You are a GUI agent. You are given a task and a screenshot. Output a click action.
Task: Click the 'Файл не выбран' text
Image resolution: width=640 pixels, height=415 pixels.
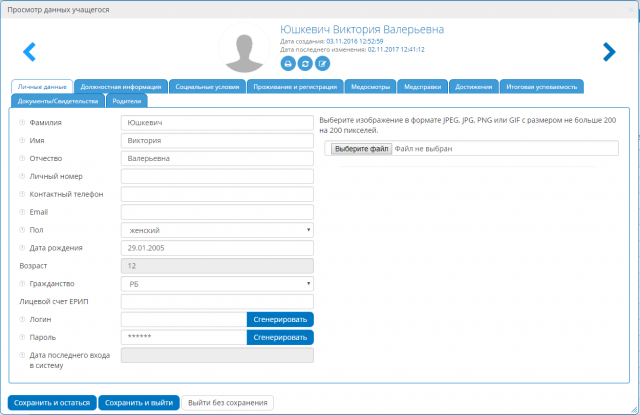click(423, 149)
